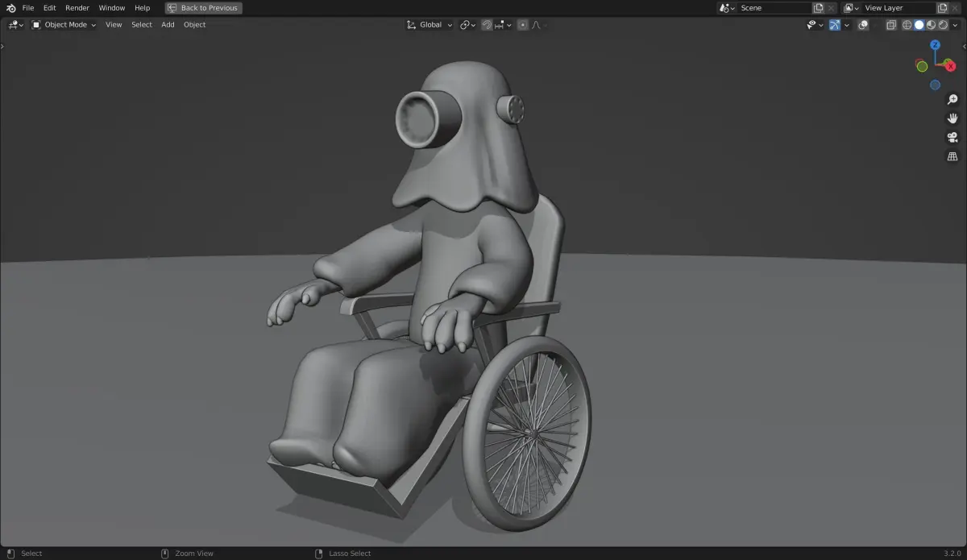Viewport: 967px width, 560px height.
Task: Click the pan hand viewport button
Action: 952,118
